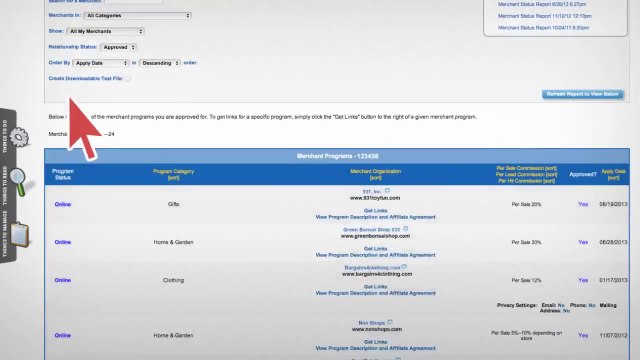This screenshot has width=640, height=360.
Task: Click Get Links for 931toyfun.com
Action: (376, 211)
